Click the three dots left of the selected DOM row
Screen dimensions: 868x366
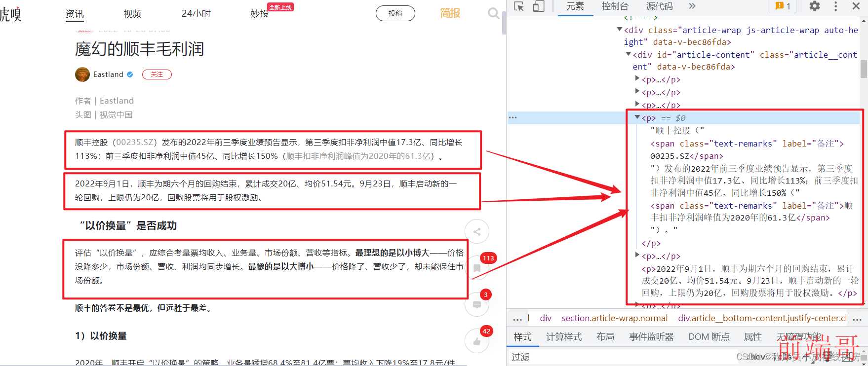click(513, 118)
